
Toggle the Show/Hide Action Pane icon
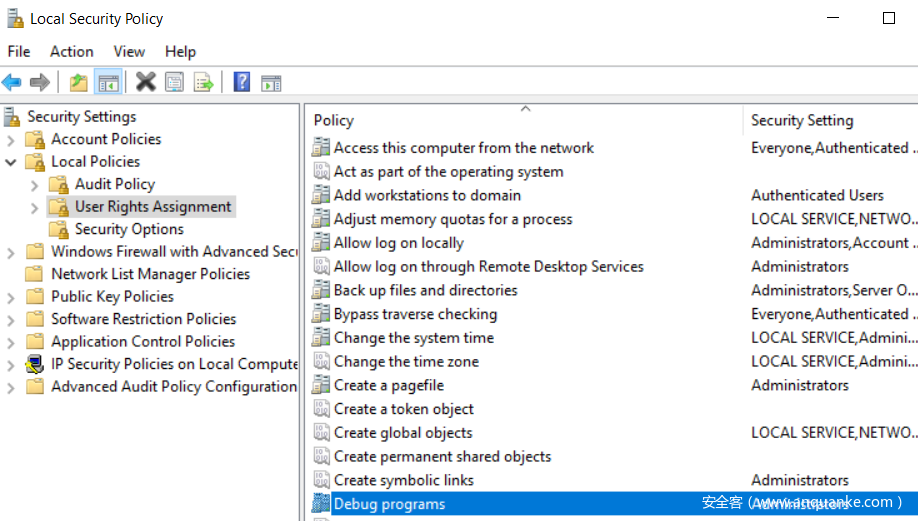271,82
